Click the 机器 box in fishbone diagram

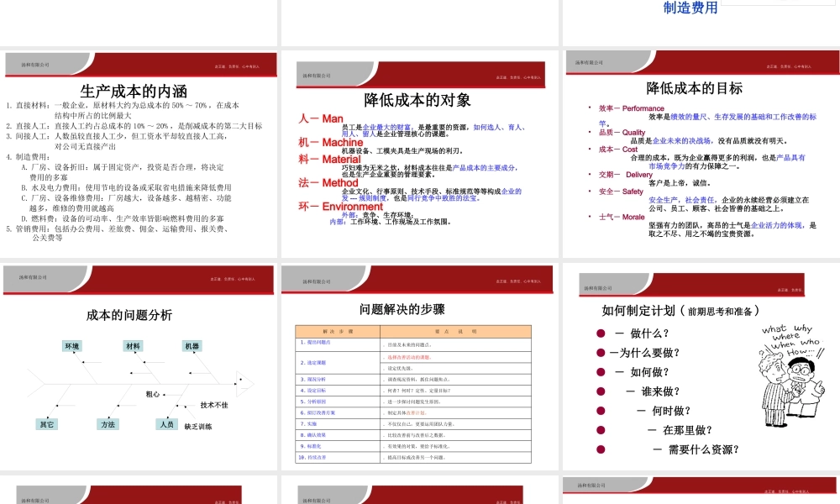pos(192,347)
